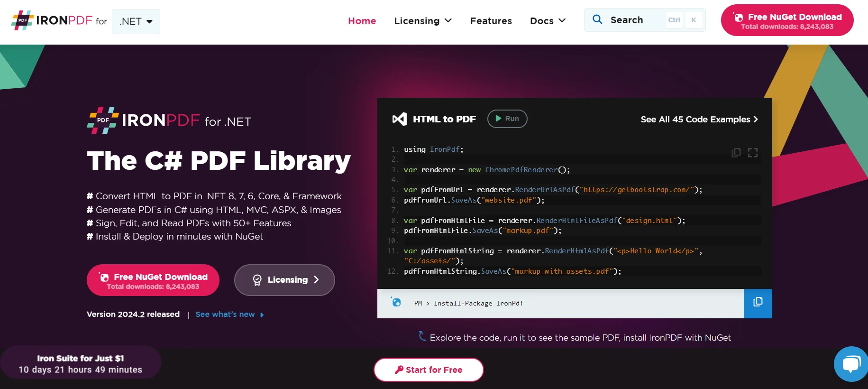Click the arrow next to See what's new
This screenshot has height=389, width=868.
point(262,315)
